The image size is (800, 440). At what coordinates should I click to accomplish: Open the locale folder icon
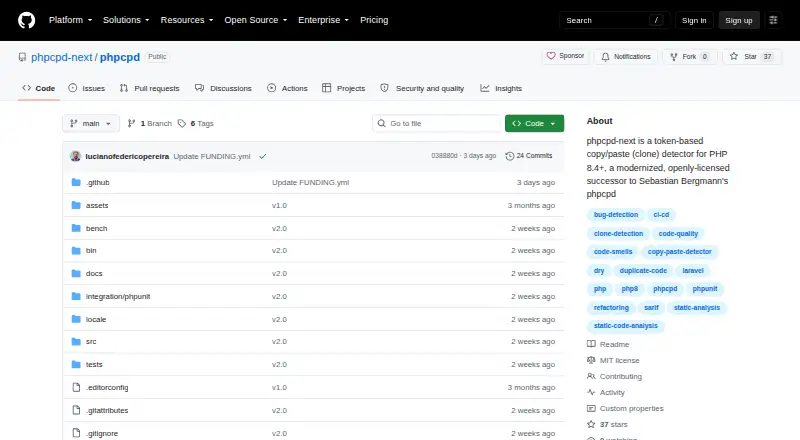(76, 319)
